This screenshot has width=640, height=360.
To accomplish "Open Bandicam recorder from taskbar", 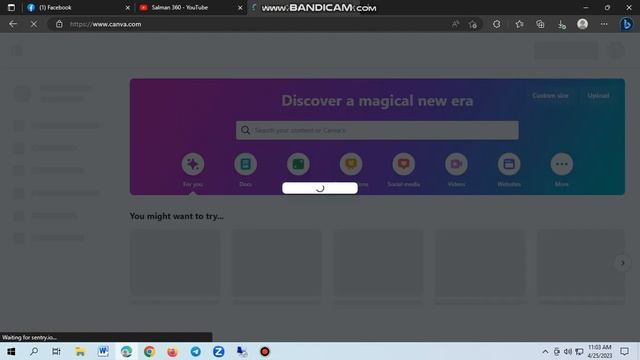I will click(x=265, y=351).
